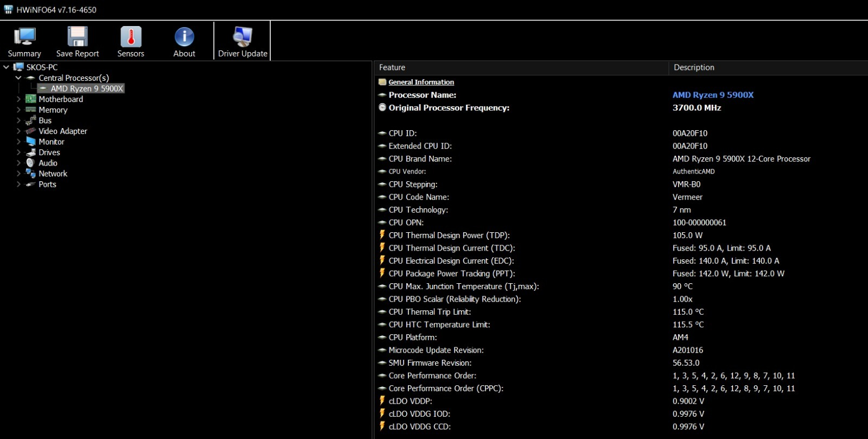This screenshot has height=439, width=868.
Task: Click the About info icon
Action: pyautogui.click(x=184, y=37)
